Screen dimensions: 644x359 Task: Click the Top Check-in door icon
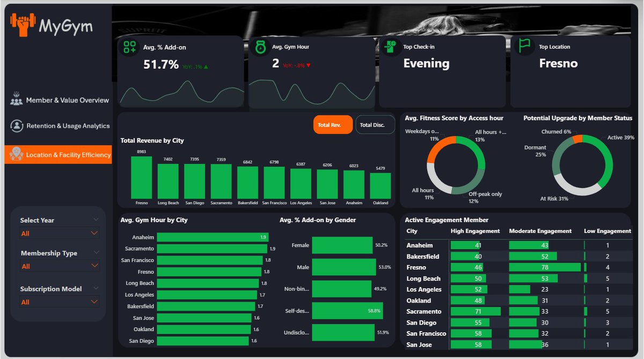pos(390,47)
